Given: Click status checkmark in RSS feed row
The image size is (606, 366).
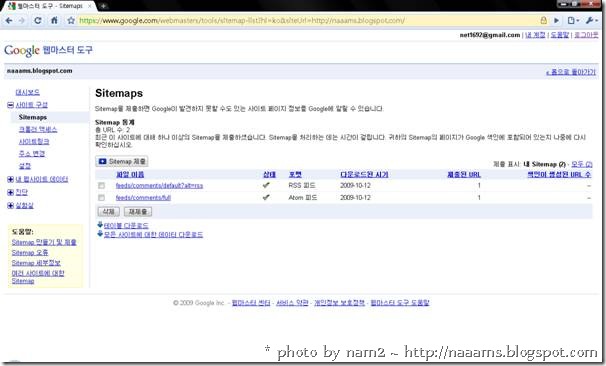Looking at the screenshot, I should pos(266,185).
